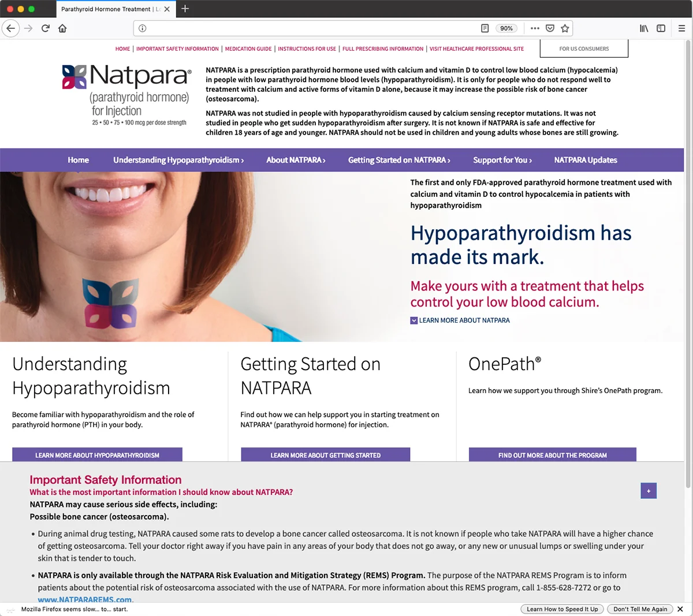Open FULL PRESCRIBING INFORMATION link
The image size is (693, 616).
click(383, 49)
